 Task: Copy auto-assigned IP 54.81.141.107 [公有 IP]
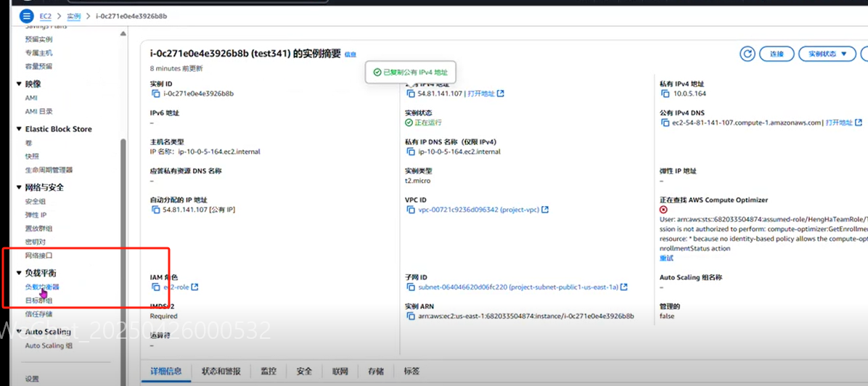[x=155, y=210]
